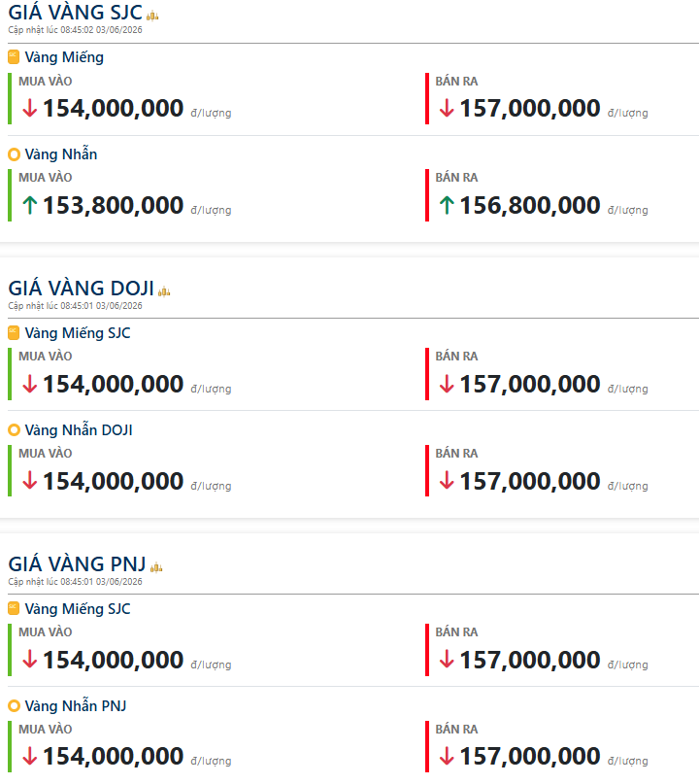Click the green up arrow by 156,800,000
This screenshot has width=699, height=784.
point(447,206)
